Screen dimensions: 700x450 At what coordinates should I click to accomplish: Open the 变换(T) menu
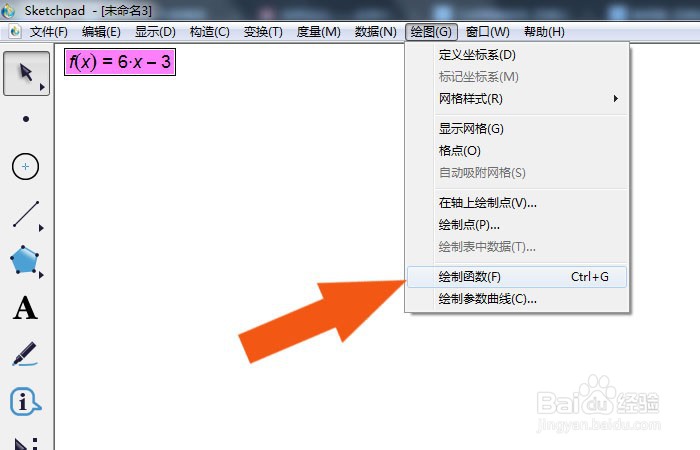[x=263, y=32]
